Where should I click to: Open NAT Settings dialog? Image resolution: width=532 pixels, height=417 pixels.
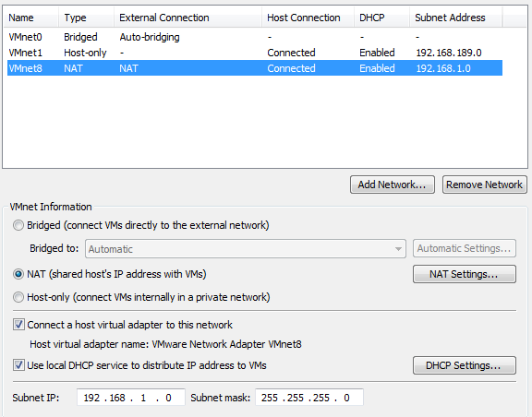(x=465, y=274)
